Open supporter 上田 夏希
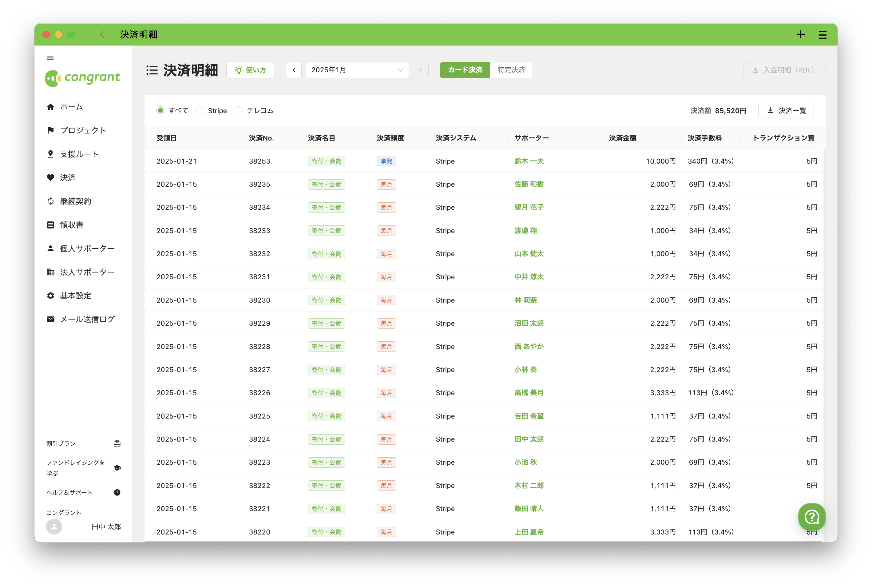Screen dimensions: 872x588 click(529, 532)
